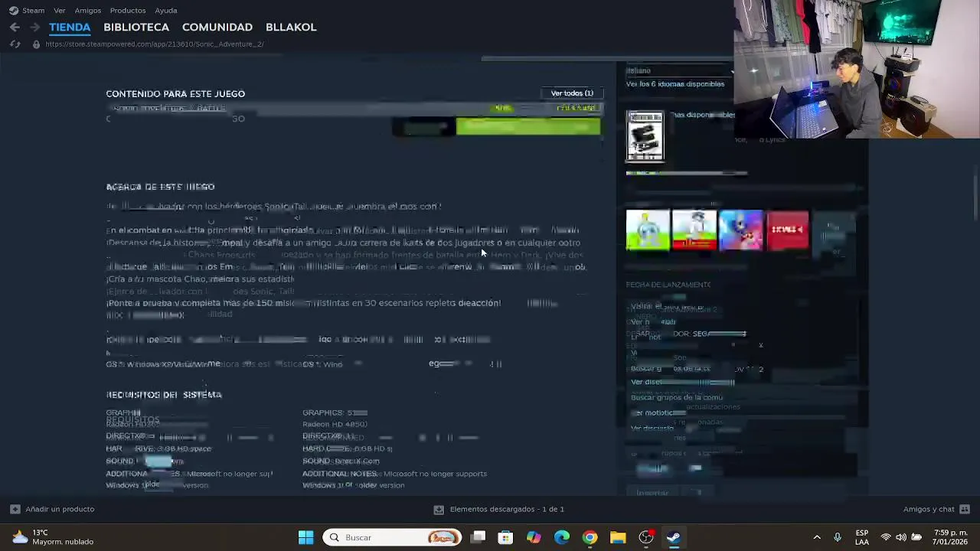Reload the store page
Viewport: 980px width, 551px height.
[15, 44]
